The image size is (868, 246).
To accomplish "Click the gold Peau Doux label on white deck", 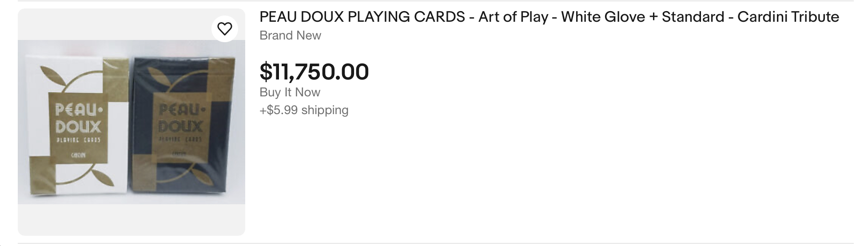I will tap(78, 127).
